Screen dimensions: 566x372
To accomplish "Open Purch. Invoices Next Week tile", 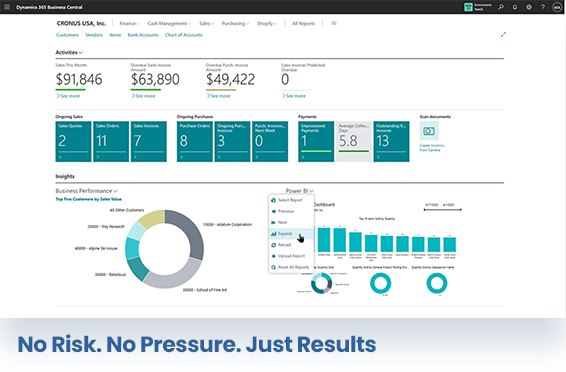I will click(270, 141).
